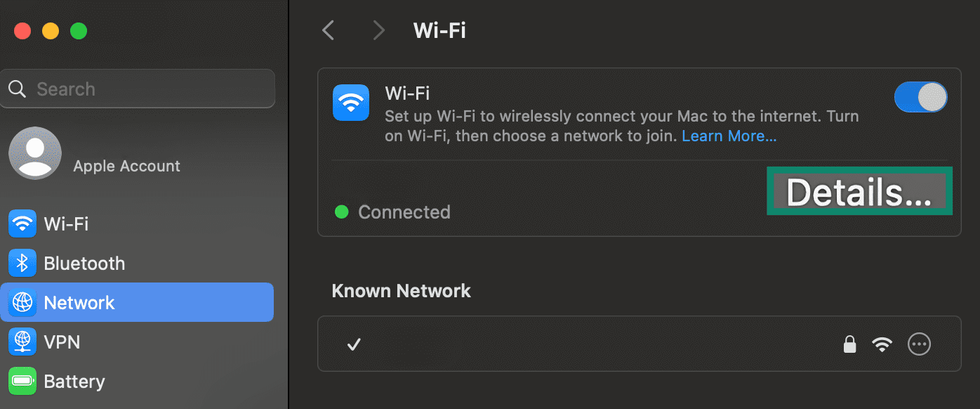Toggle the Connected status indicator
Viewport: 980px width, 409px height.
click(x=342, y=212)
